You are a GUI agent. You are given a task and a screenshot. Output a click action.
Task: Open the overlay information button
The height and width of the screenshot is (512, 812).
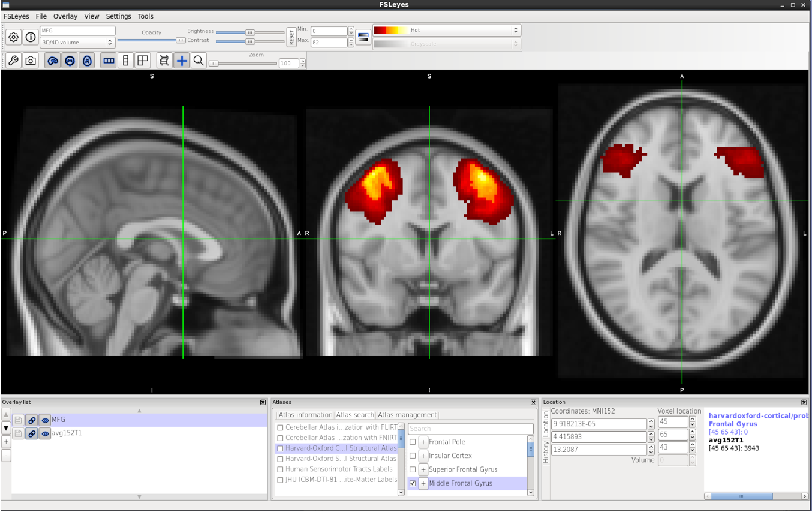31,37
